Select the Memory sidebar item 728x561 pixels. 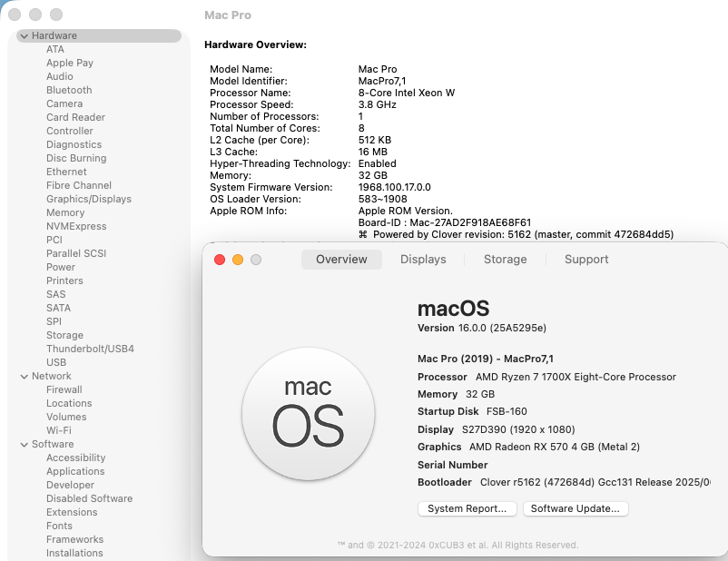click(65, 212)
